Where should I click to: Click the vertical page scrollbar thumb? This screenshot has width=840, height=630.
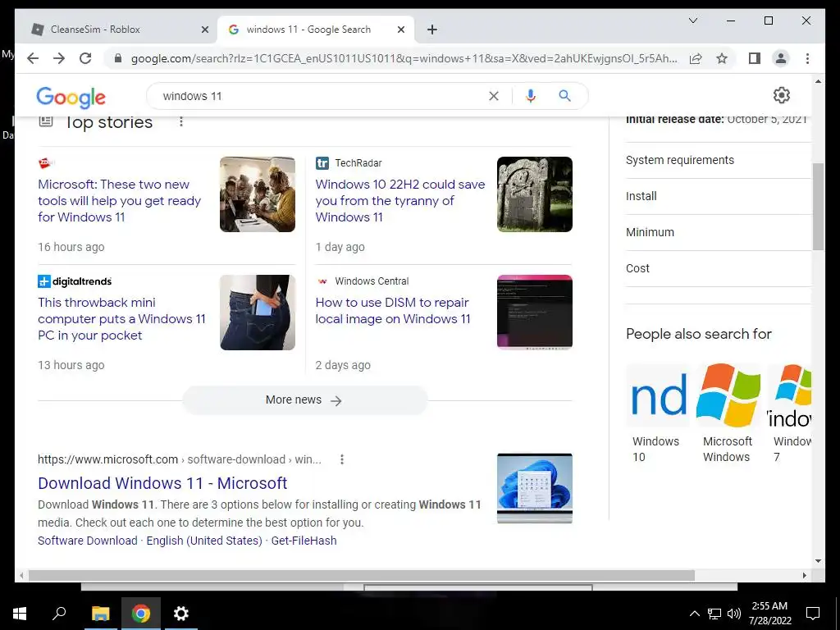coord(818,206)
